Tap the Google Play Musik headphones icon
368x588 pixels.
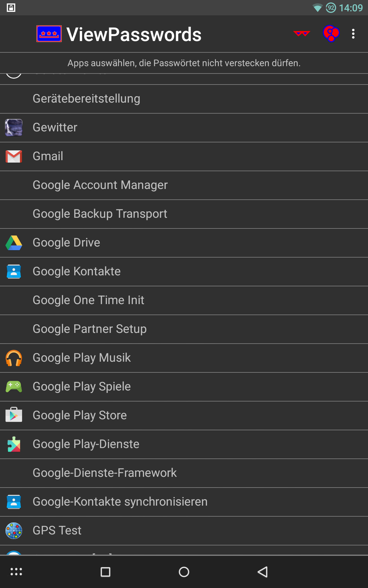pos(14,358)
